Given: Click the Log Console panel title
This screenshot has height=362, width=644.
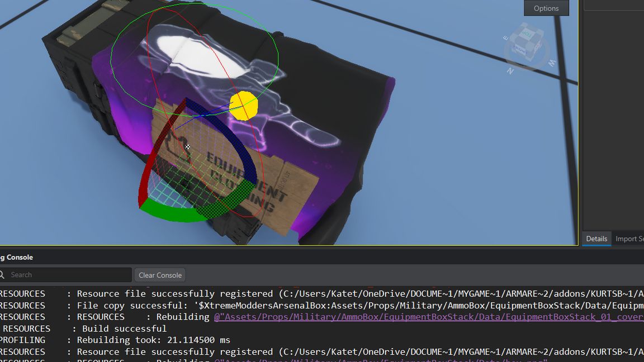Looking at the screenshot, I should point(17,257).
